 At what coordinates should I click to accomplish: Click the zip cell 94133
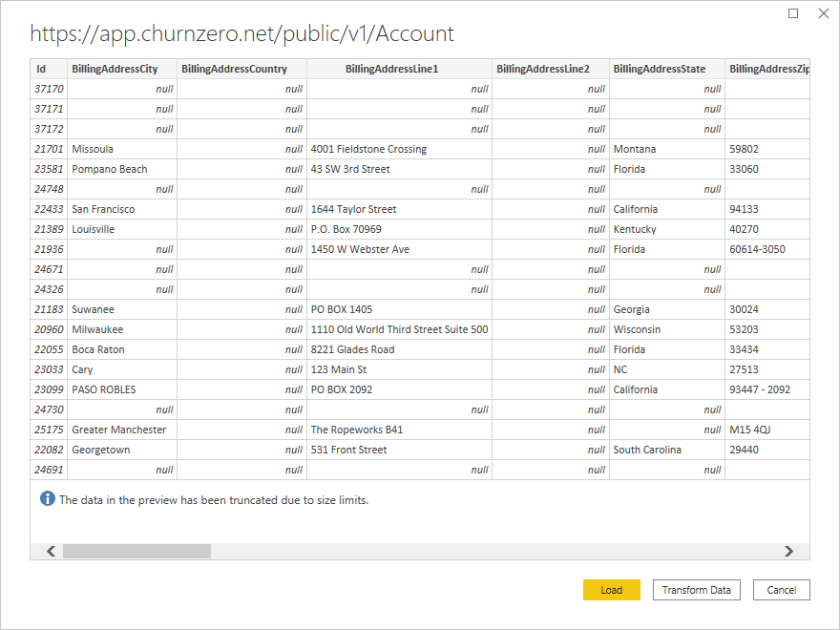click(767, 209)
